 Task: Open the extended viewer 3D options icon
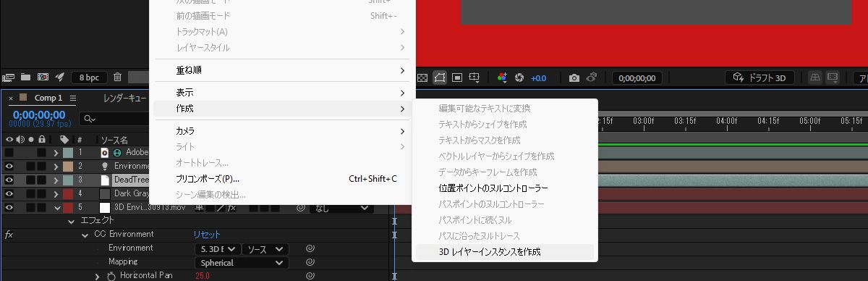[833, 77]
